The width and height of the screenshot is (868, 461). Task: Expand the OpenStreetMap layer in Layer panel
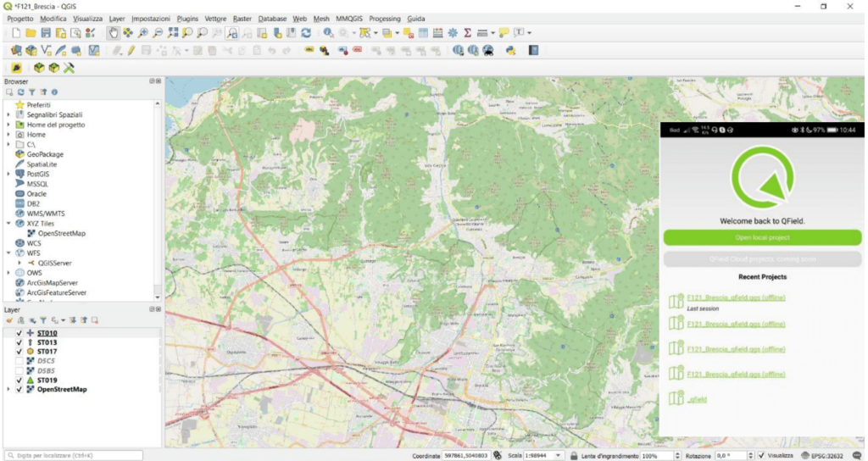click(8, 390)
